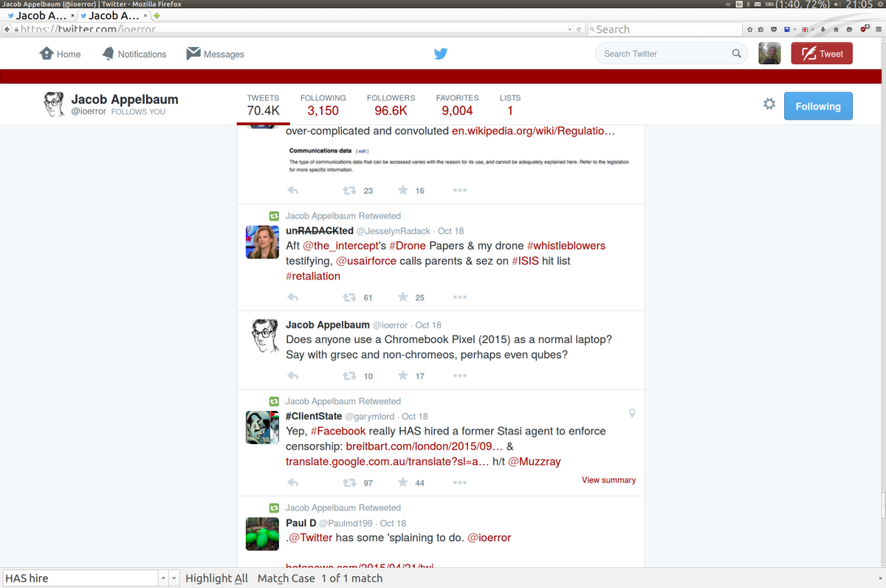Toggle the blue Following button

point(818,106)
